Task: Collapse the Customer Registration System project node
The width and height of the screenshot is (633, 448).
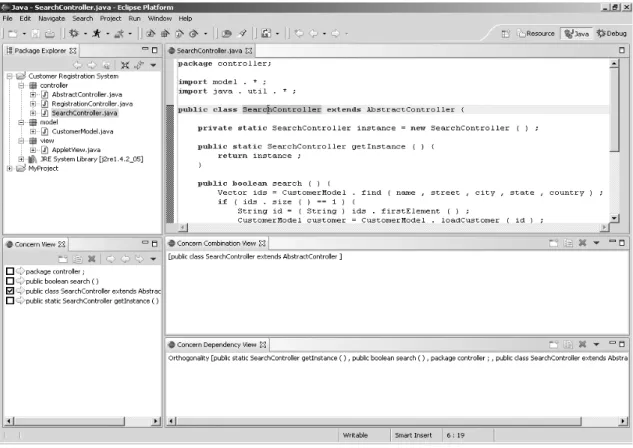Action: coord(10,76)
